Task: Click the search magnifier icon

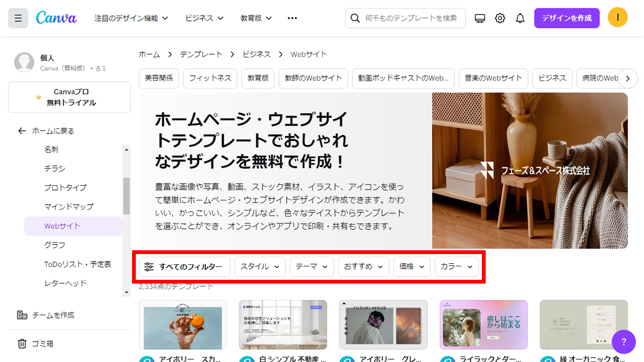Action: pos(355,18)
